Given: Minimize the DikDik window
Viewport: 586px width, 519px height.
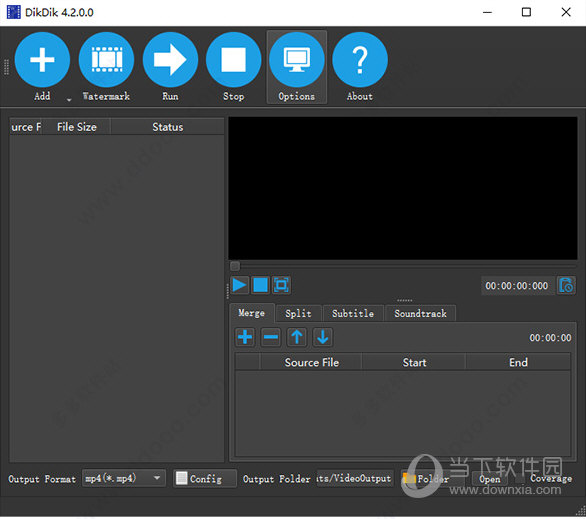Looking at the screenshot, I should (487, 12).
